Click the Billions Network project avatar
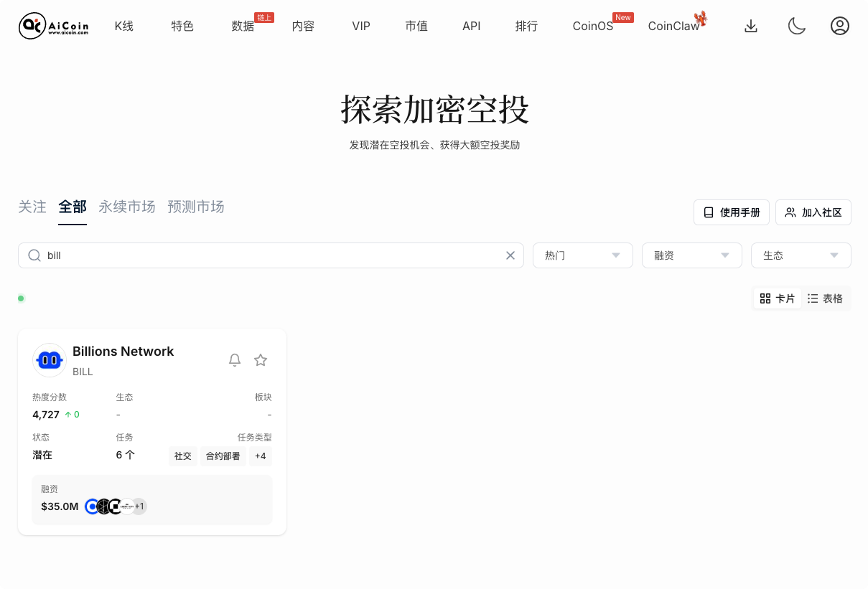The height and width of the screenshot is (589, 868). (x=49, y=360)
